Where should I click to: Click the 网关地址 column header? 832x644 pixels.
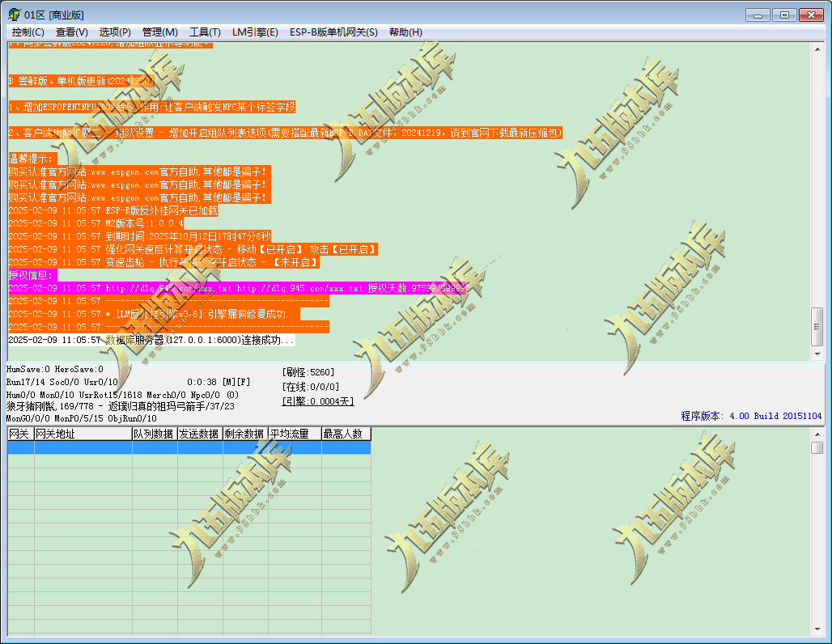click(83, 434)
